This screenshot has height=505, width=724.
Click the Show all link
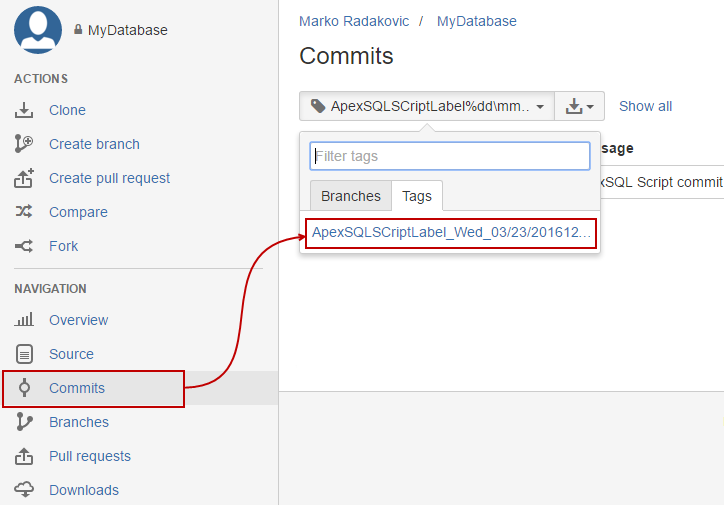(645, 106)
